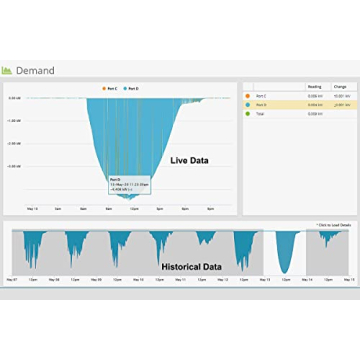Click the Reading column header
This screenshot has width=360, height=360.
tap(314, 87)
